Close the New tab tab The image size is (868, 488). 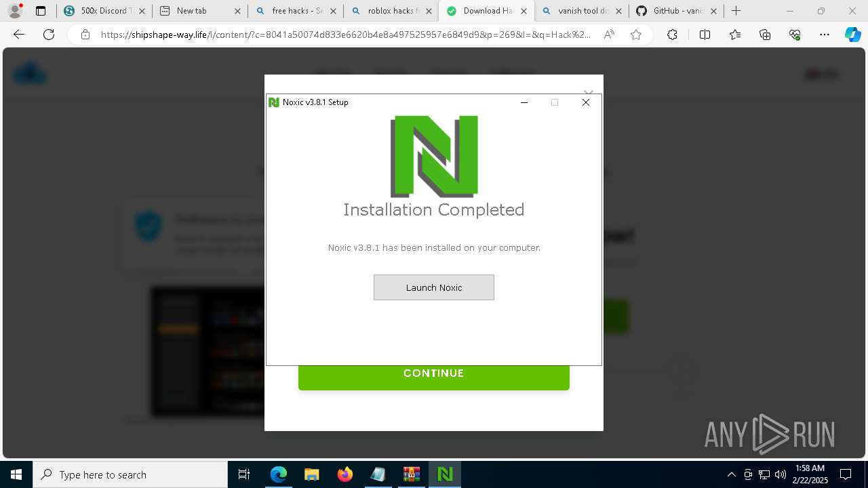(237, 11)
